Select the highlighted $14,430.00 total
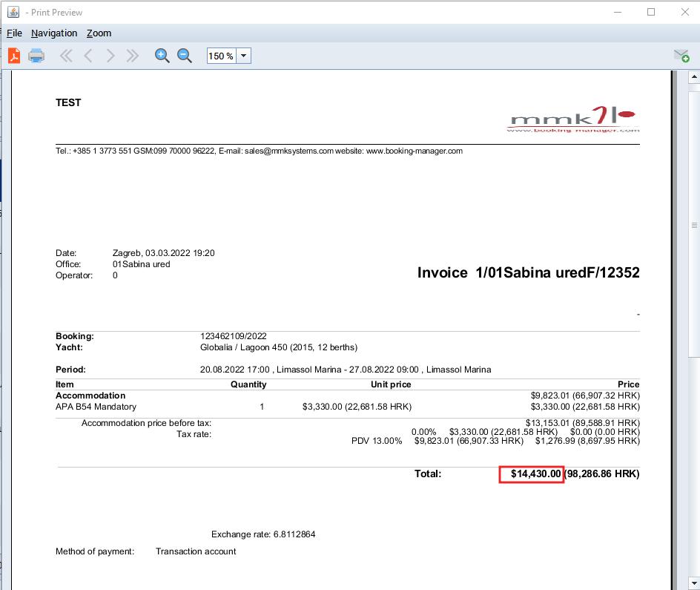The height and width of the screenshot is (590, 700). (x=531, y=474)
